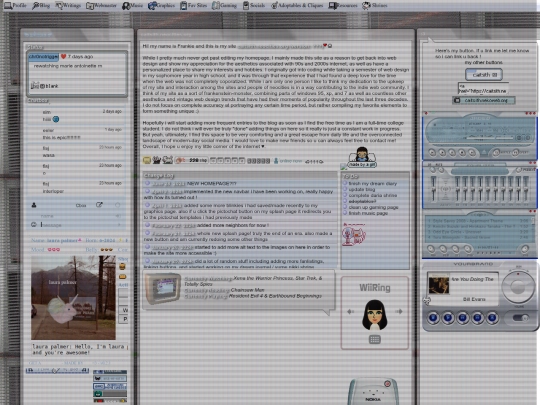The height and width of the screenshot is (405, 540).
Task: Click the Nokia phone image
Action: [373, 392]
